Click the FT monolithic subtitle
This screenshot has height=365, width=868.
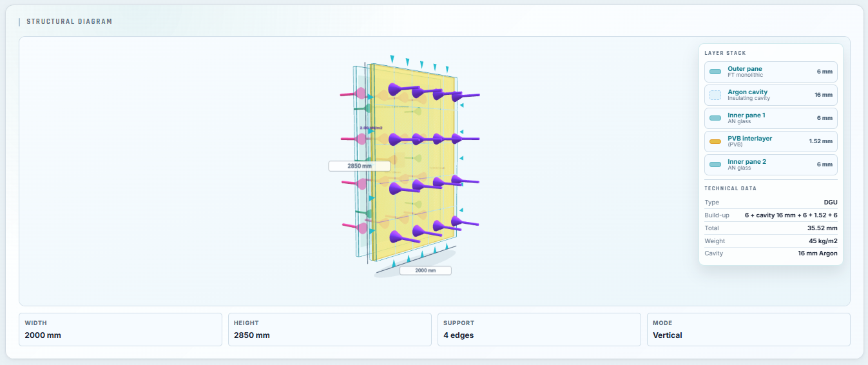(x=746, y=75)
